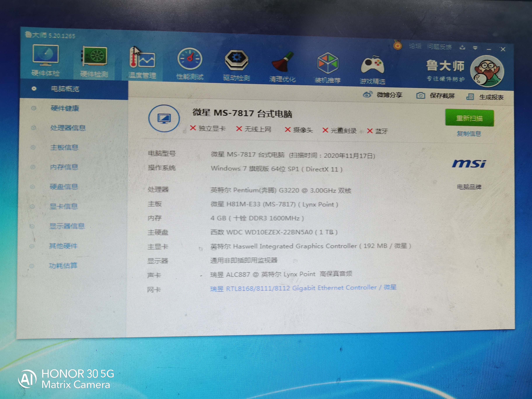Click the ALC887 sound card value
Screen dimensions: 532x399
point(281,274)
